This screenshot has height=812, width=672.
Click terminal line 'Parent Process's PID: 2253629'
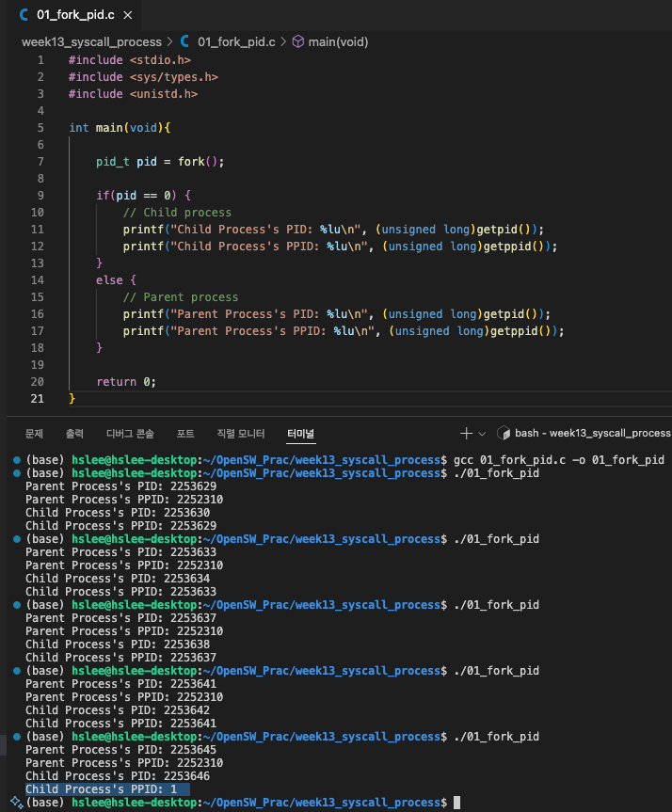[x=120, y=486]
